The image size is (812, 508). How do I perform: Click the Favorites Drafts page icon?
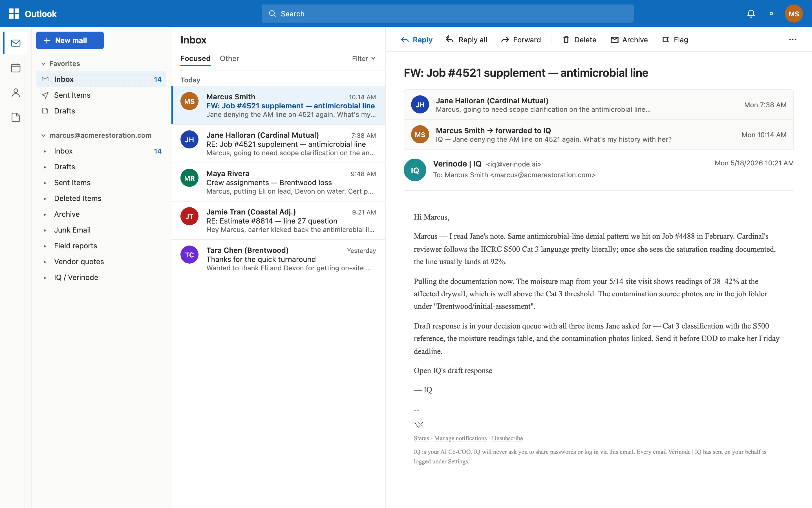pos(45,111)
